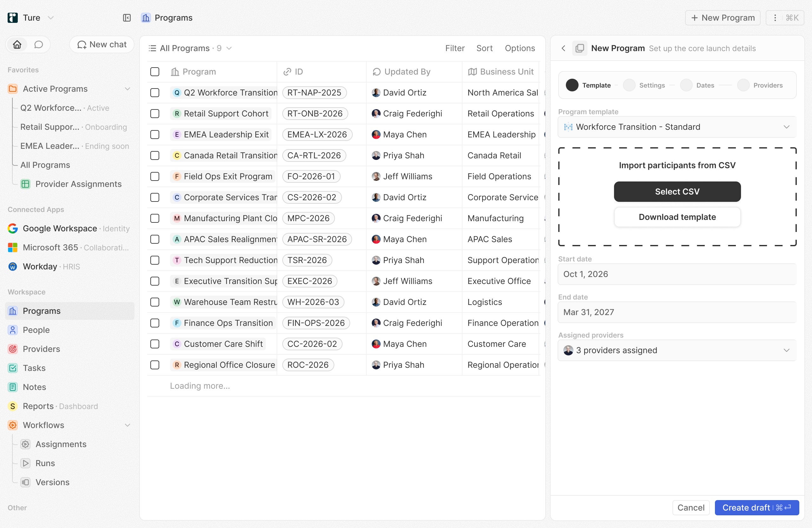The height and width of the screenshot is (528, 812).
Task: Go to the Template step
Action: pos(588,85)
